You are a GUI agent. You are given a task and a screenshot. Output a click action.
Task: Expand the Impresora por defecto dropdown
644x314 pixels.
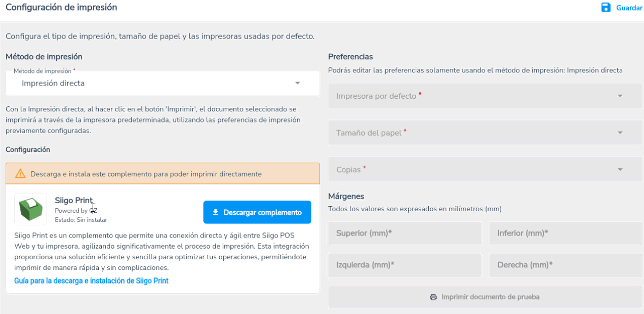click(485, 96)
